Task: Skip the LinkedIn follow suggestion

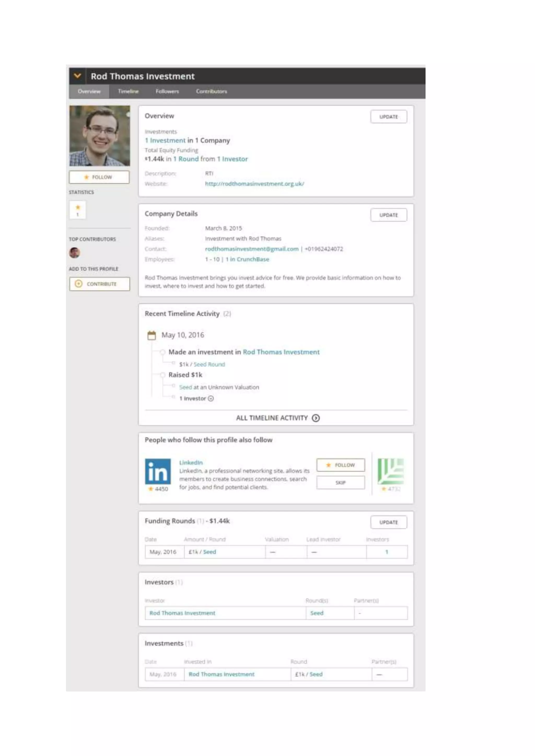Action: (340, 482)
